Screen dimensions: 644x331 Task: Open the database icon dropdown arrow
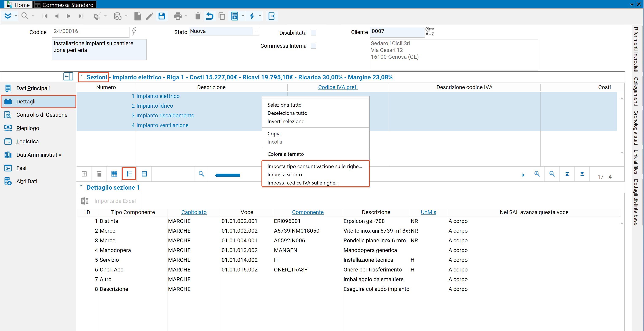coord(126,16)
